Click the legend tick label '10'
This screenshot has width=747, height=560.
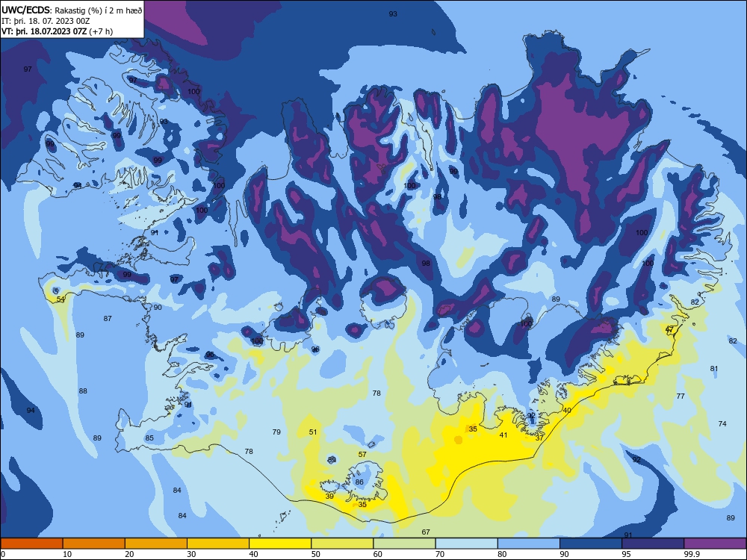click(x=67, y=554)
